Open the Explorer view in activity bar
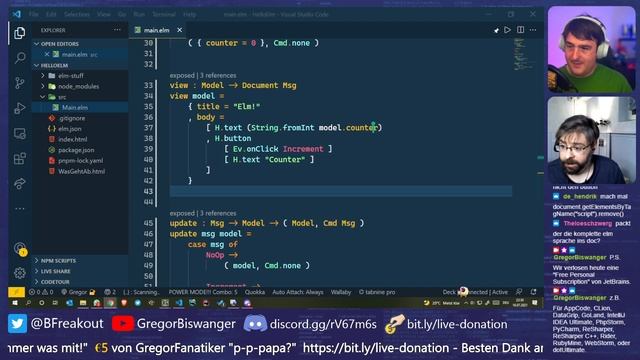 [19, 33]
